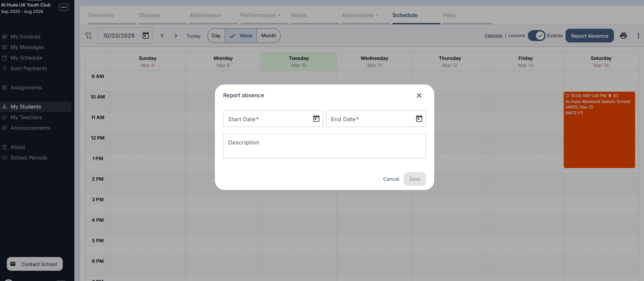The width and height of the screenshot is (644, 281).
Task: Open the Notes tab
Action: point(299,15)
